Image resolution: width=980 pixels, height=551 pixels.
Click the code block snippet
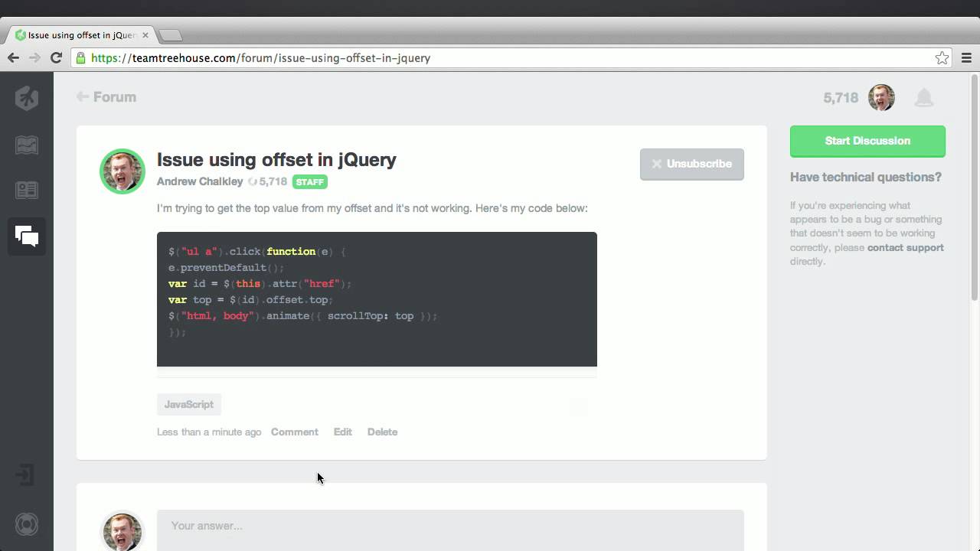point(377,299)
